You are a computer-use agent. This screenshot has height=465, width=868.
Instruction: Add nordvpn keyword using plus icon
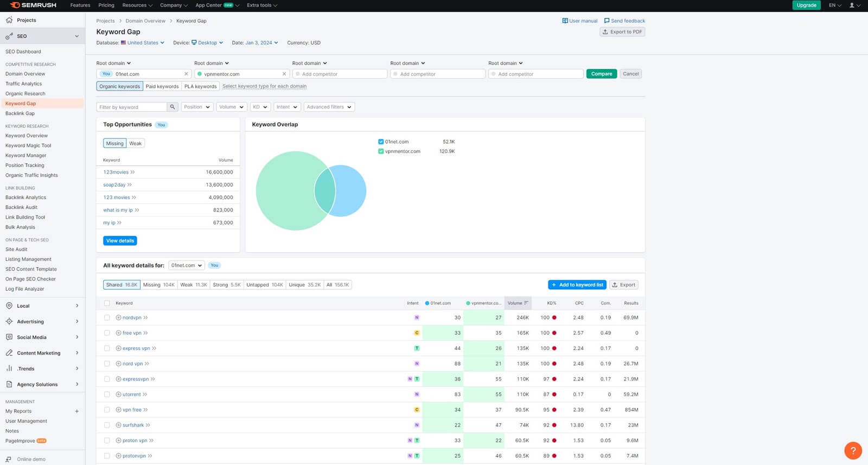(x=118, y=318)
